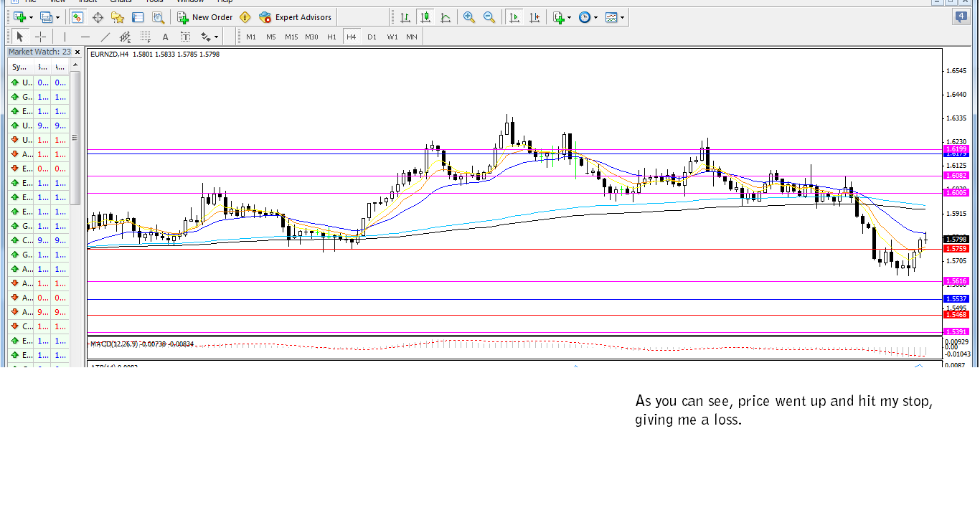Image resolution: width=980 pixels, height=515 pixels.
Task: Switch to M15 timeframe
Action: [291, 37]
